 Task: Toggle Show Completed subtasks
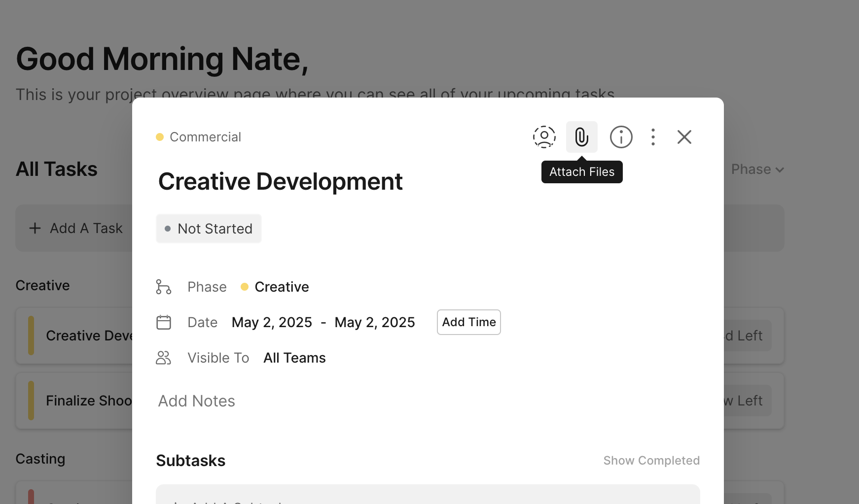651,461
